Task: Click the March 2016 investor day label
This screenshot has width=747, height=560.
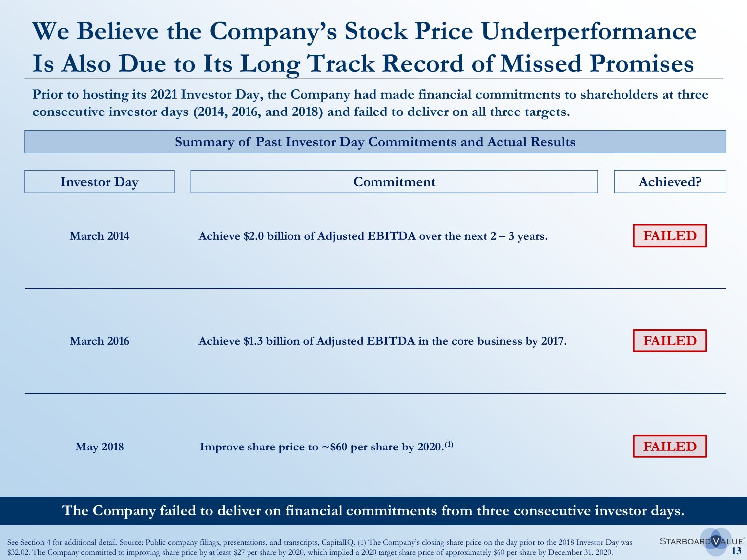Action: (100, 341)
